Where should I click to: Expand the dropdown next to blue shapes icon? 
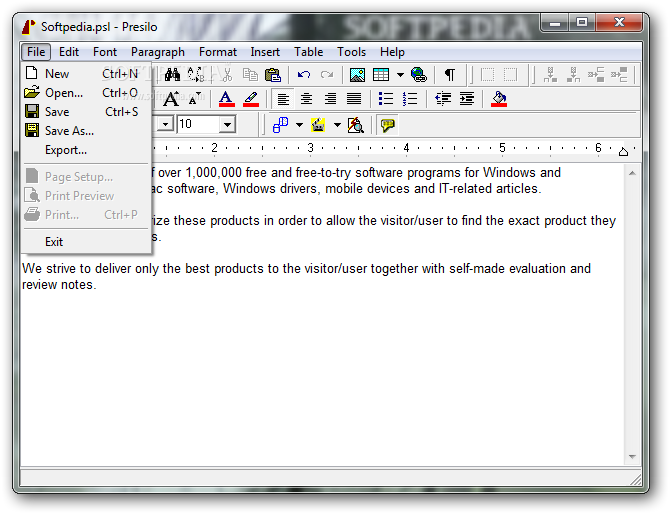tap(300, 125)
